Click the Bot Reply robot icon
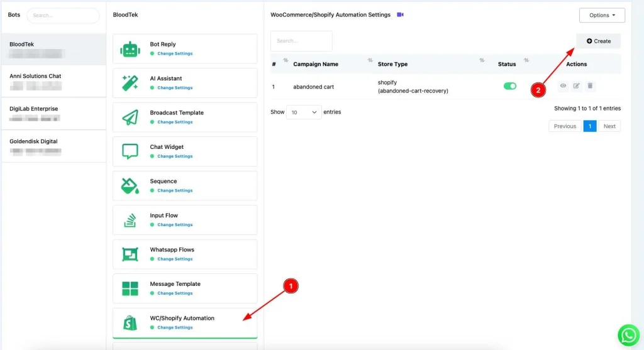This screenshot has width=644, height=350. point(130,49)
